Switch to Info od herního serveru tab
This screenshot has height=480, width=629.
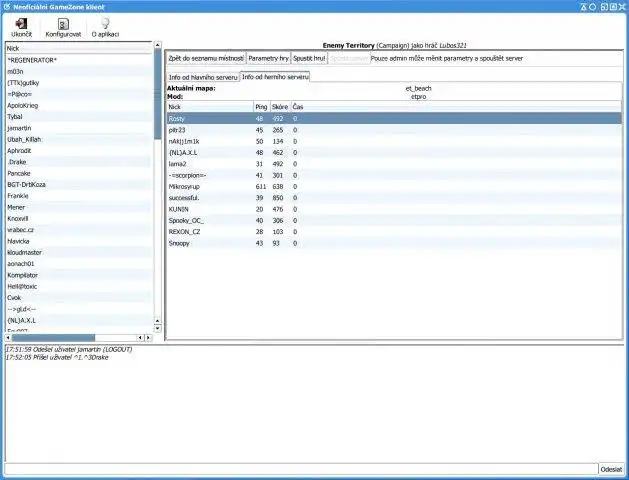pos(275,77)
